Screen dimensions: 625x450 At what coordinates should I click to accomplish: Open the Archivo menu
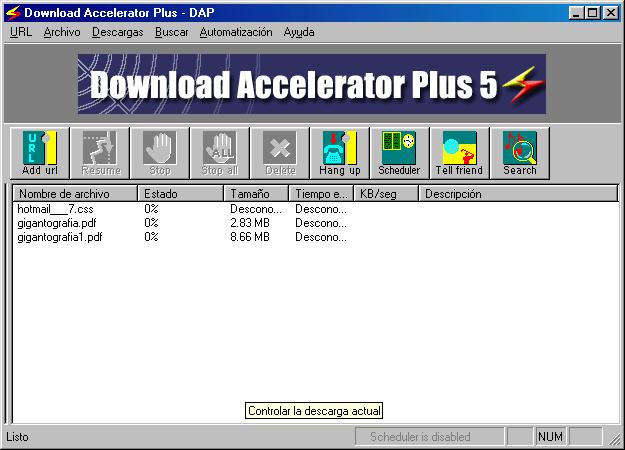tap(62, 32)
